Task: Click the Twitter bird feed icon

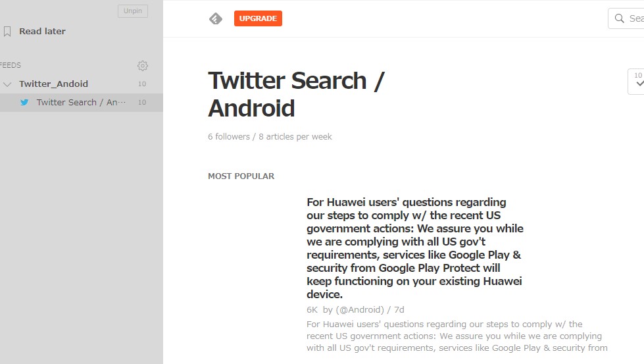Action: pos(24,102)
